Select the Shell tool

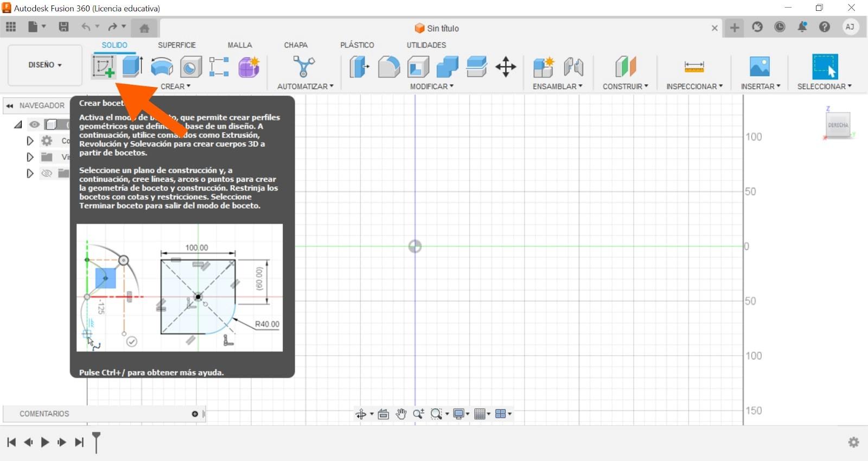click(418, 67)
